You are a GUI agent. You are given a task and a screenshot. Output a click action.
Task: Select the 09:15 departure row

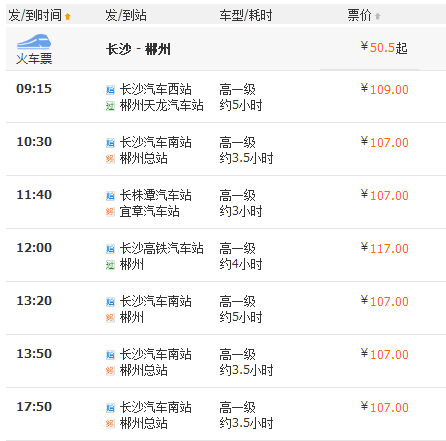[x=226, y=97]
